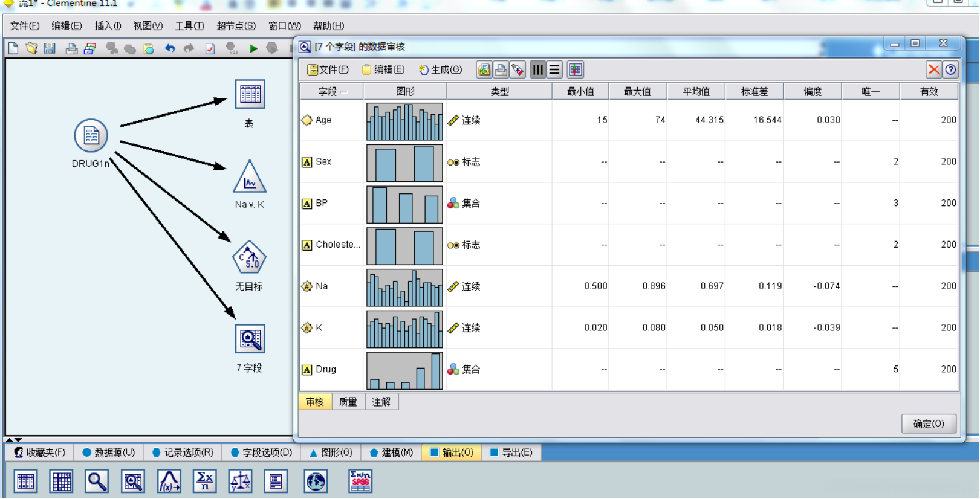The width and height of the screenshot is (980, 499).
Task: Add the Set Globals globe node from palette
Action: 316,481
